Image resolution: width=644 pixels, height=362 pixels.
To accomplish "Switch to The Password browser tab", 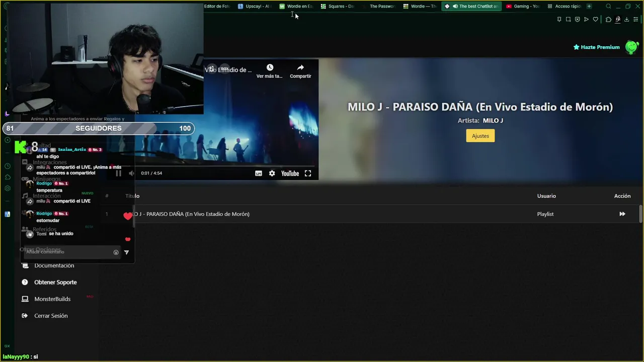I will 379,7.
